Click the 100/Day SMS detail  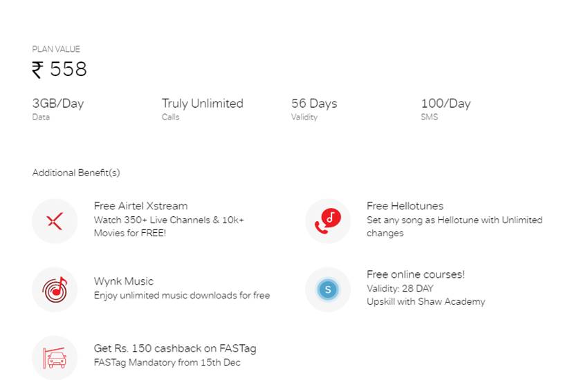[x=445, y=104]
